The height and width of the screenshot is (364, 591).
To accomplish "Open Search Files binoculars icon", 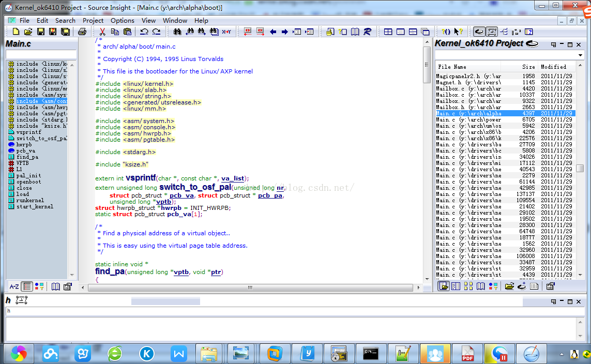I will click(x=214, y=32).
